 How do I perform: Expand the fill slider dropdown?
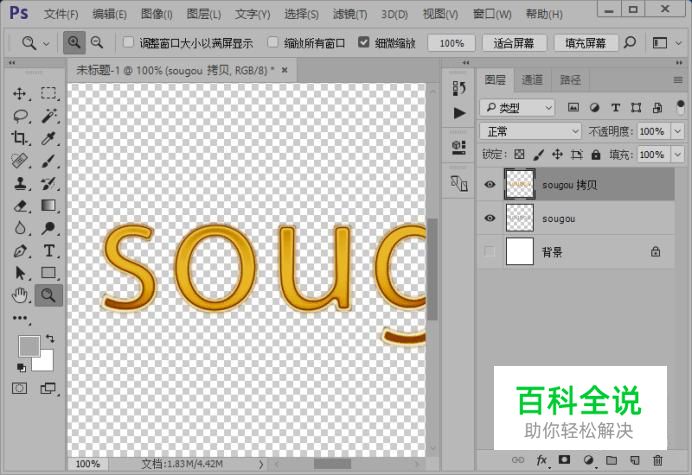tap(677, 155)
